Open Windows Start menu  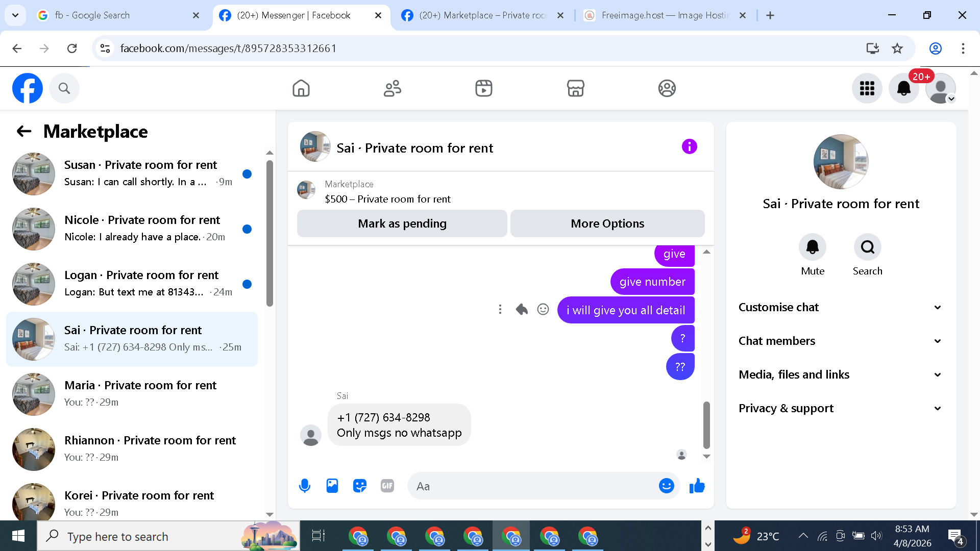(18, 536)
